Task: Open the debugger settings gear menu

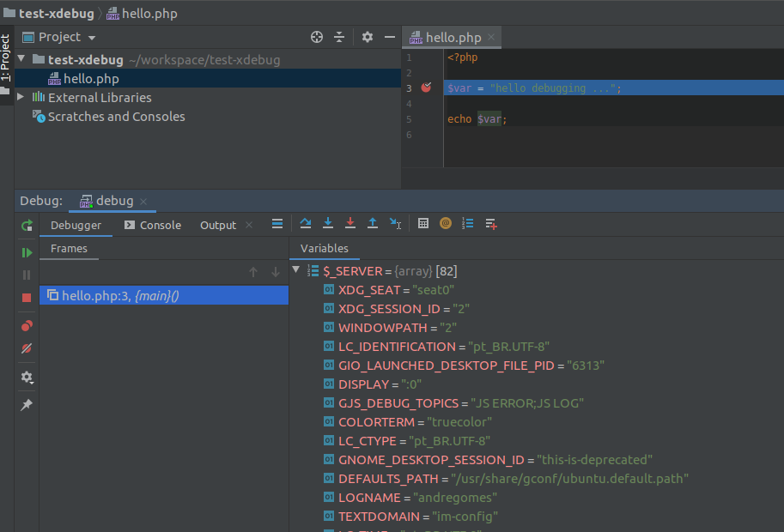Action: tap(25, 377)
